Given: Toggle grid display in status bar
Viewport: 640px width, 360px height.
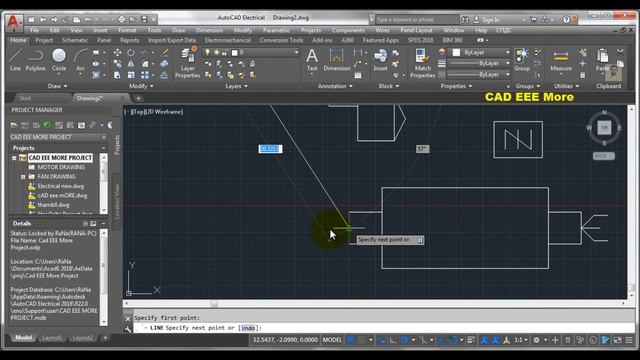Looking at the screenshot, I should coord(350,340).
